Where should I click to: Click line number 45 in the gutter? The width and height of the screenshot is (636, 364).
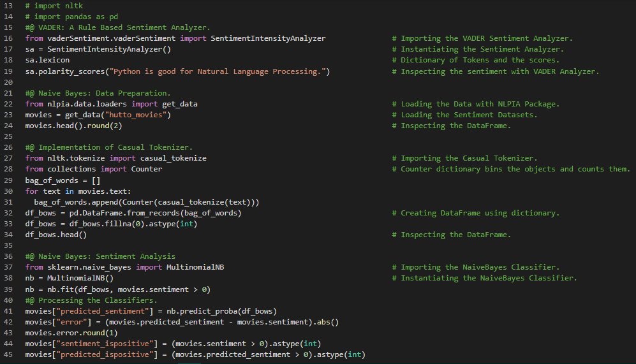click(8, 354)
